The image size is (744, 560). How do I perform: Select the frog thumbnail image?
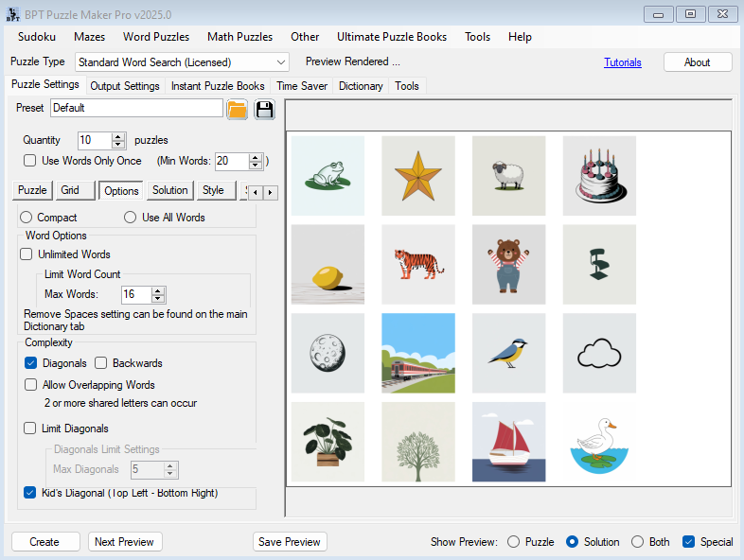(x=328, y=176)
